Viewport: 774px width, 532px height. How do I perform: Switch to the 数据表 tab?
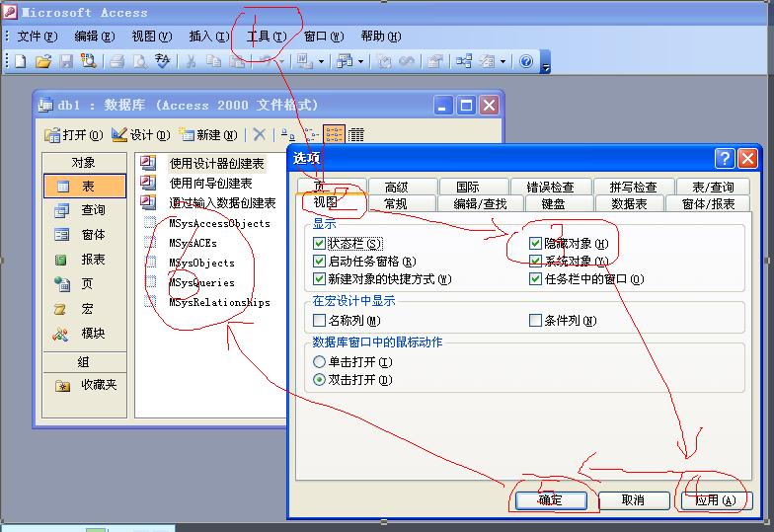(629, 203)
